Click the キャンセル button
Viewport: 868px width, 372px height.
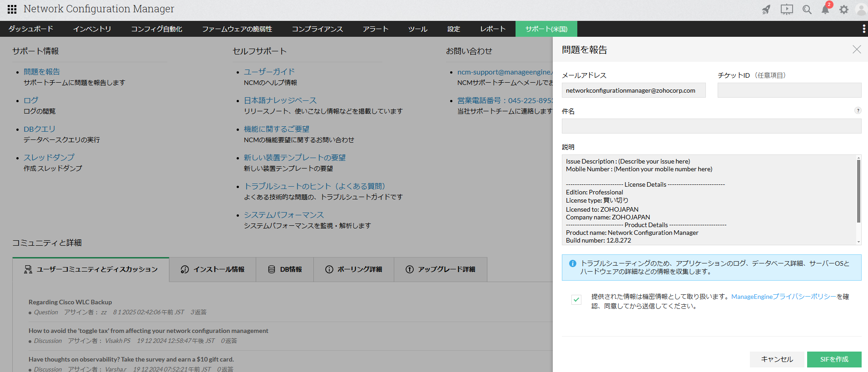777,359
